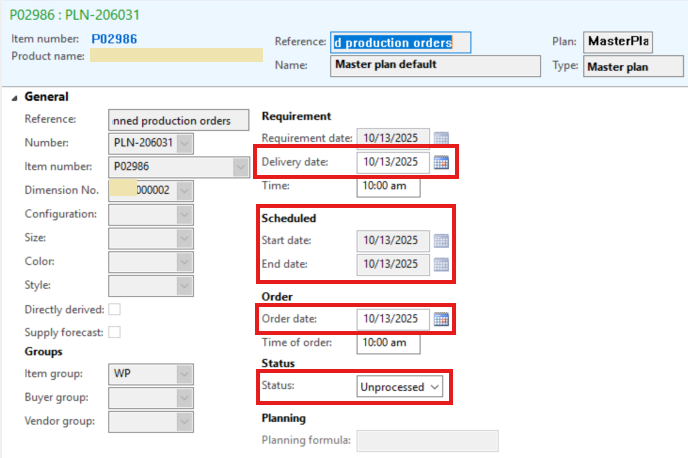Open the Configuration dropdown
The width and height of the screenshot is (688, 458).
point(184,214)
